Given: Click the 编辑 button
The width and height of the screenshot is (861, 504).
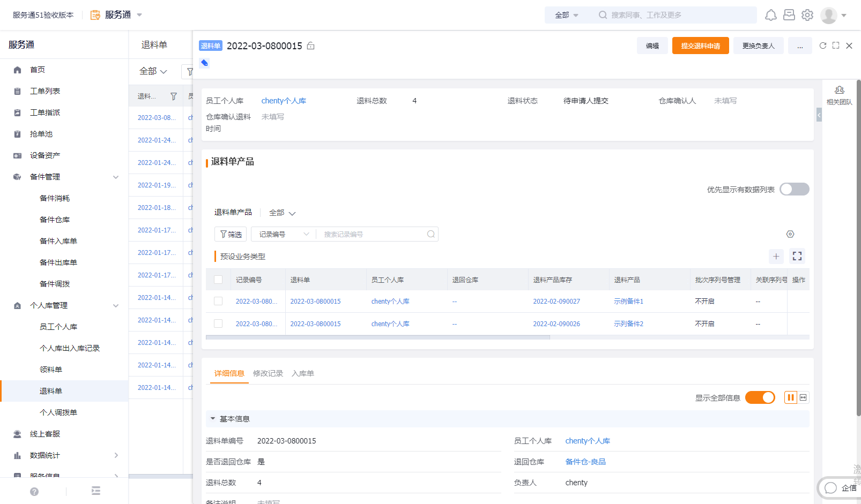Looking at the screenshot, I should 652,46.
